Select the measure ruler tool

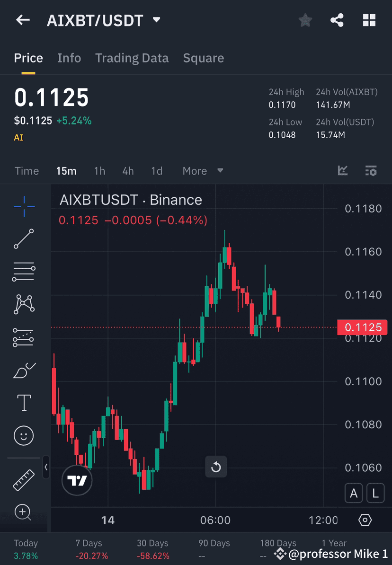[24, 479]
